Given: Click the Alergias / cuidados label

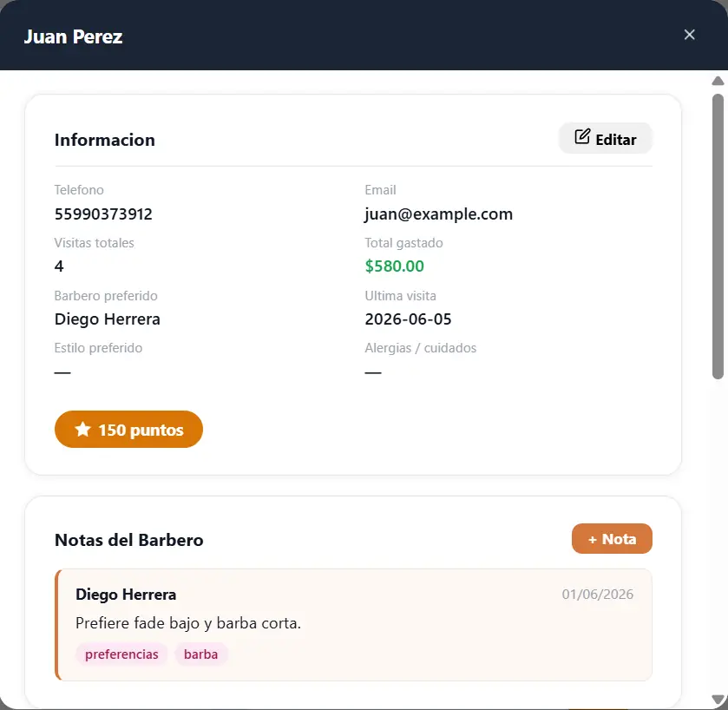Looking at the screenshot, I should coord(420,348).
